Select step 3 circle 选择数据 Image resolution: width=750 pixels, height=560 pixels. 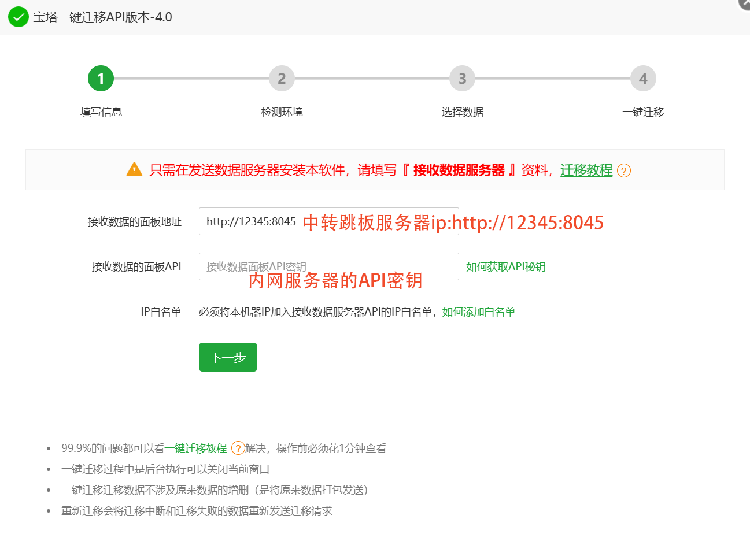point(462,79)
